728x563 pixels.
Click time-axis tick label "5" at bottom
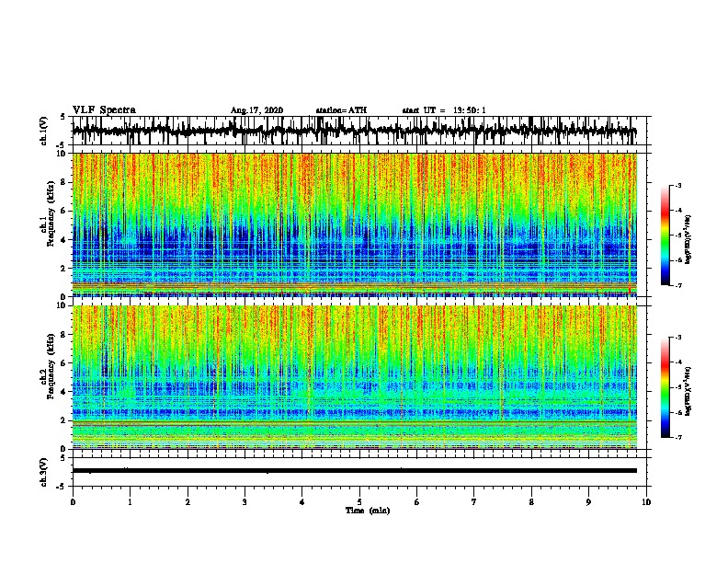359,502
